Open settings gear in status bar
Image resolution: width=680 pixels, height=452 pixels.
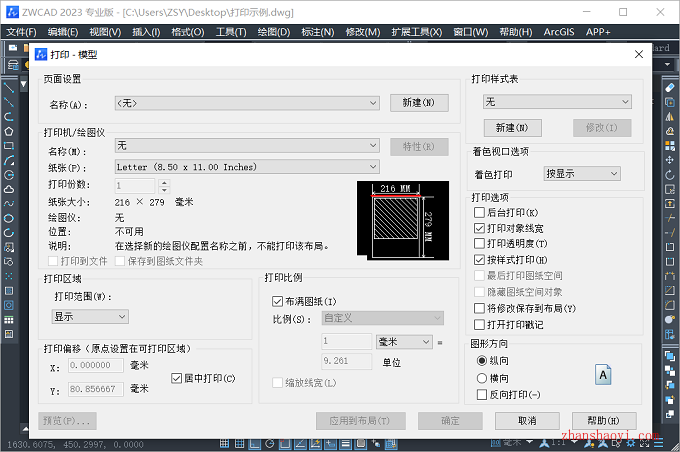[x=631, y=443]
